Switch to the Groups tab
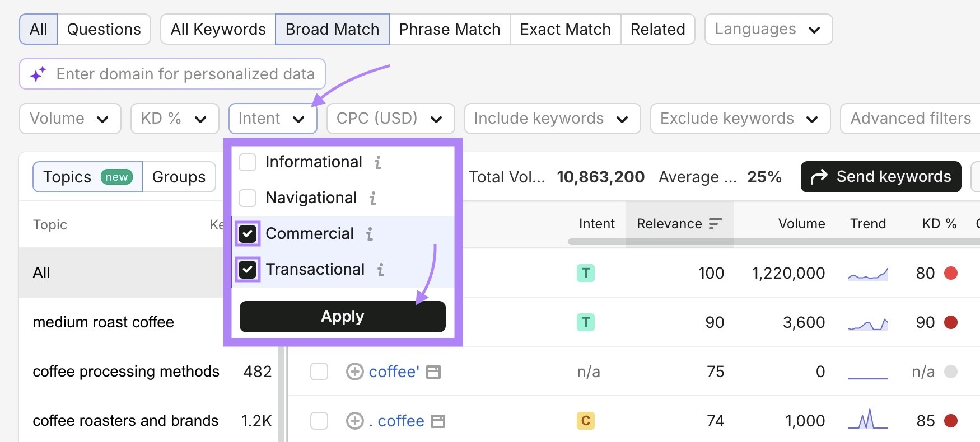This screenshot has height=442, width=980. click(x=179, y=177)
